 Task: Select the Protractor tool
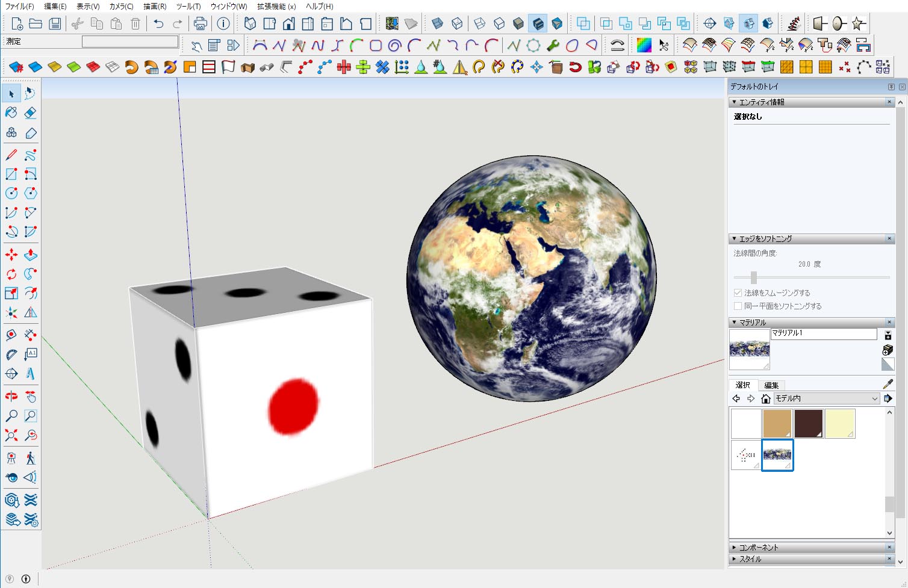pos(11,354)
